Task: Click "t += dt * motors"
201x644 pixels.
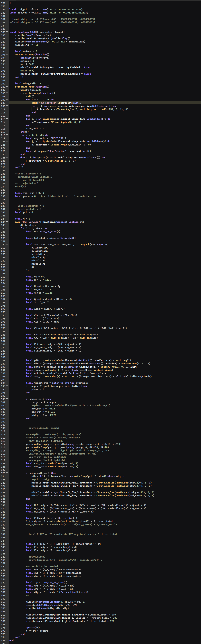Action: coord(37,631)
